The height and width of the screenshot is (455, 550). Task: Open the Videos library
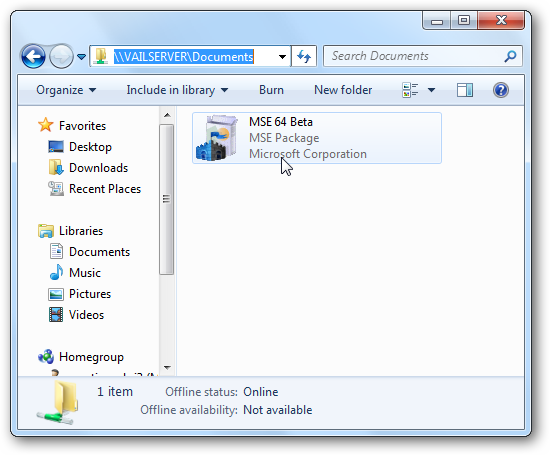tap(86, 315)
